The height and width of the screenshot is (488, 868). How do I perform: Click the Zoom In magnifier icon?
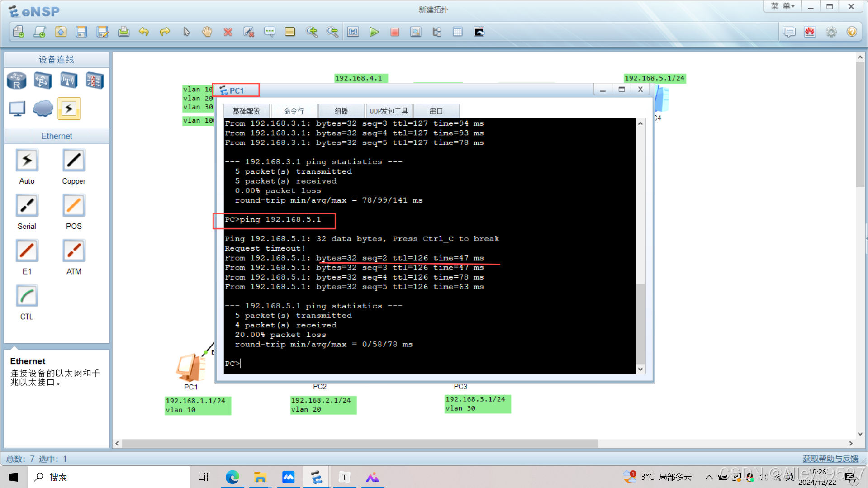[x=312, y=32]
